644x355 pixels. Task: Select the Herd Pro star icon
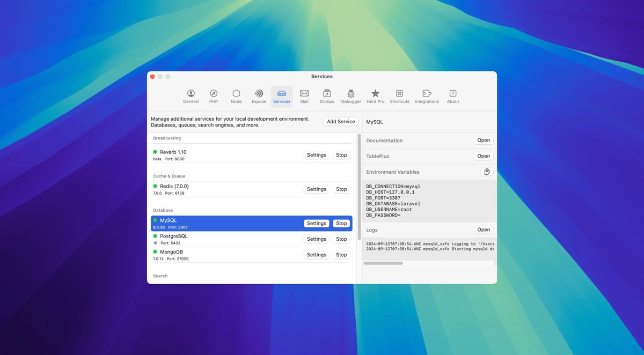point(375,97)
